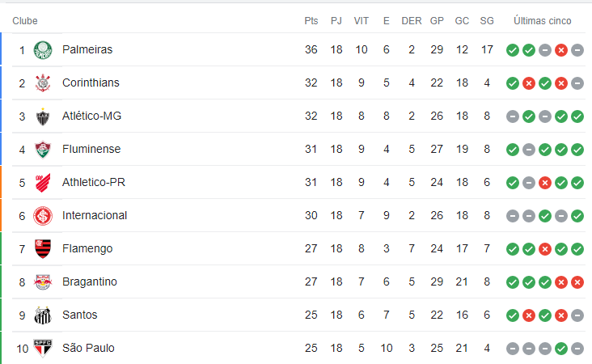Click the São Paulo club crest

[43, 348]
